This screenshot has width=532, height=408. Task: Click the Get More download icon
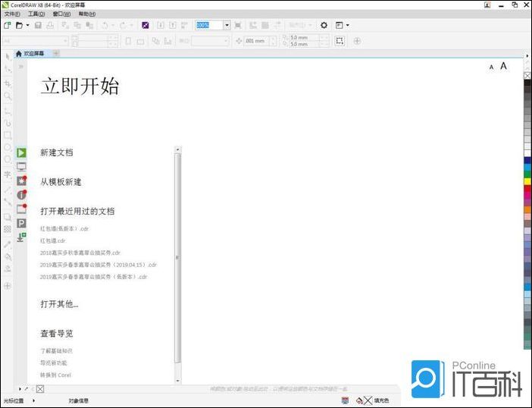coord(21,237)
